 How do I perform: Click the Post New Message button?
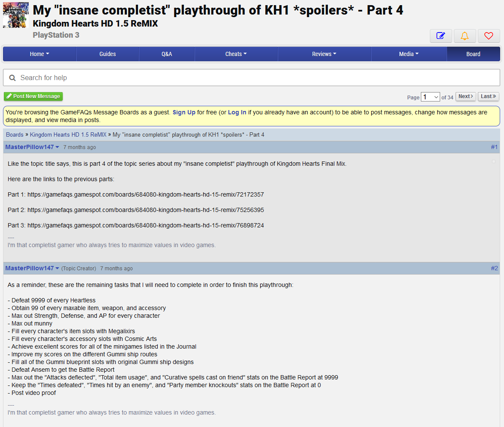[x=33, y=96]
